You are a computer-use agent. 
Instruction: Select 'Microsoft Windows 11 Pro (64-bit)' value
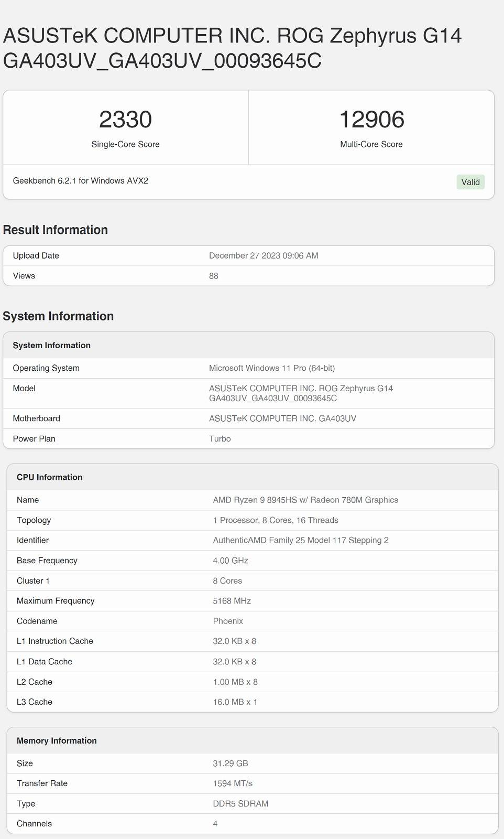click(x=272, y=368)
